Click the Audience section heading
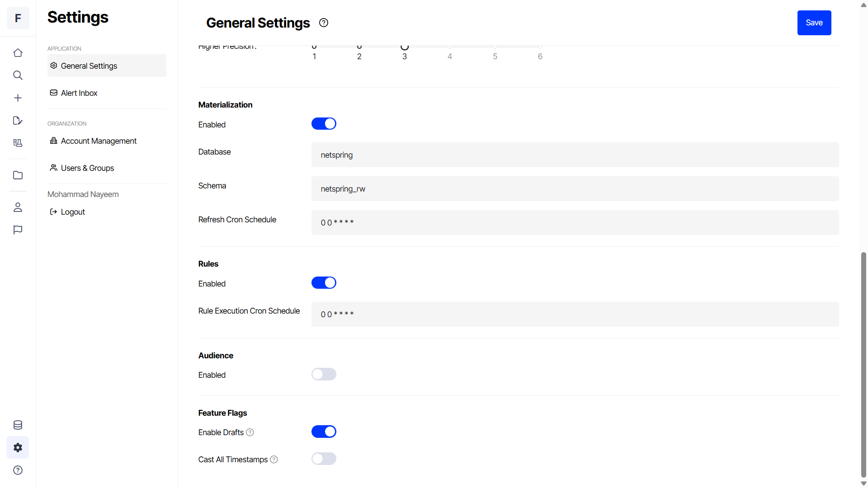Viewport: 868px width, 488px height. (216, 356)
